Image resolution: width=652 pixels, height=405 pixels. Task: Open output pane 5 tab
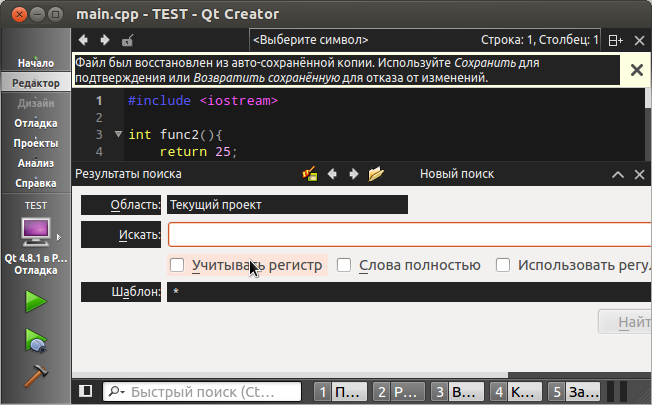[x=574, y=392]
